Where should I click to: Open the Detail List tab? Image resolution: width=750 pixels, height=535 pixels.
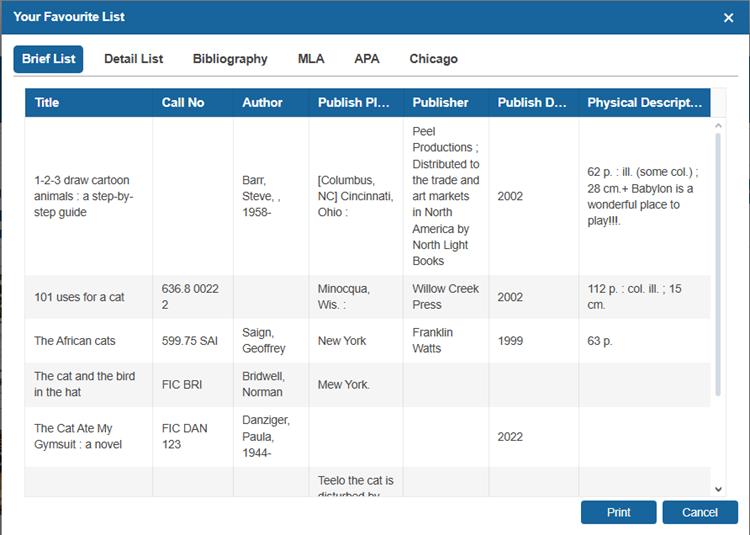coord(133,59)
